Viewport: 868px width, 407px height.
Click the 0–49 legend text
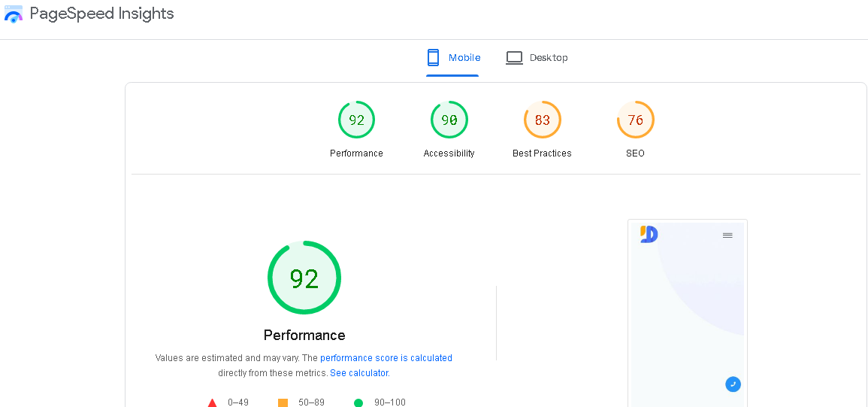[238, 402]
